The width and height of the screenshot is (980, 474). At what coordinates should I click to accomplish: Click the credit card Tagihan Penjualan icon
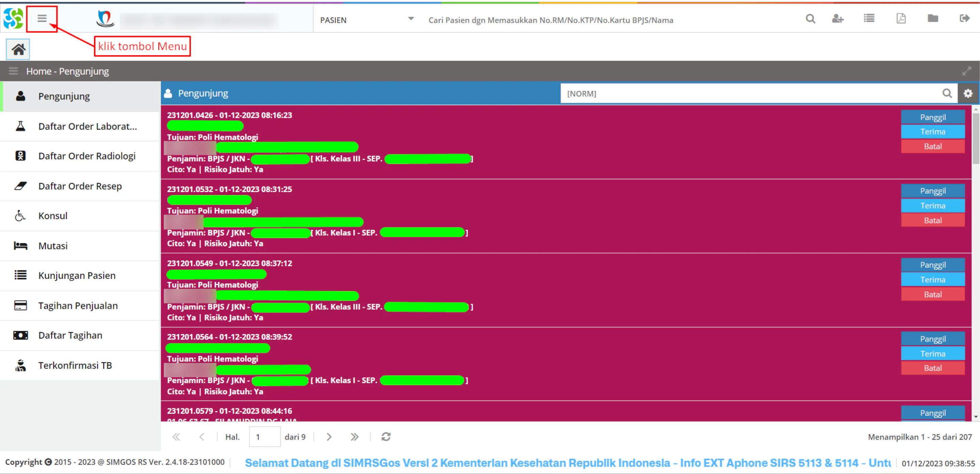(20, 305)
